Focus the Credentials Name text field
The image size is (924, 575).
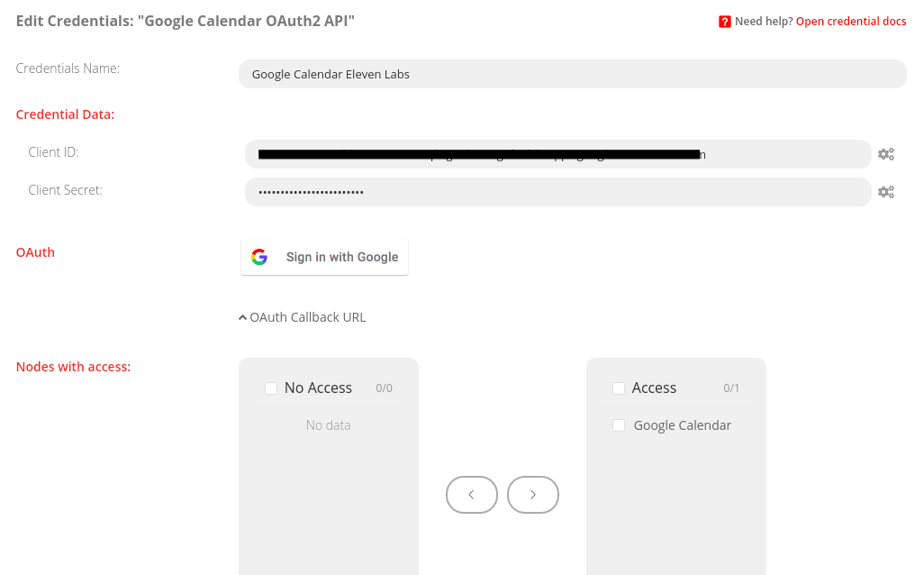572,74
